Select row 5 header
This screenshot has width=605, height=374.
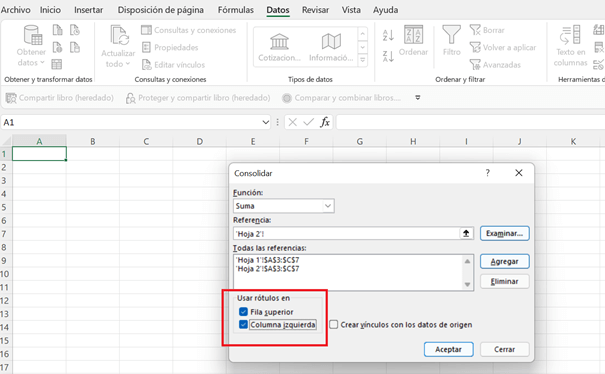tap(6, 207)
